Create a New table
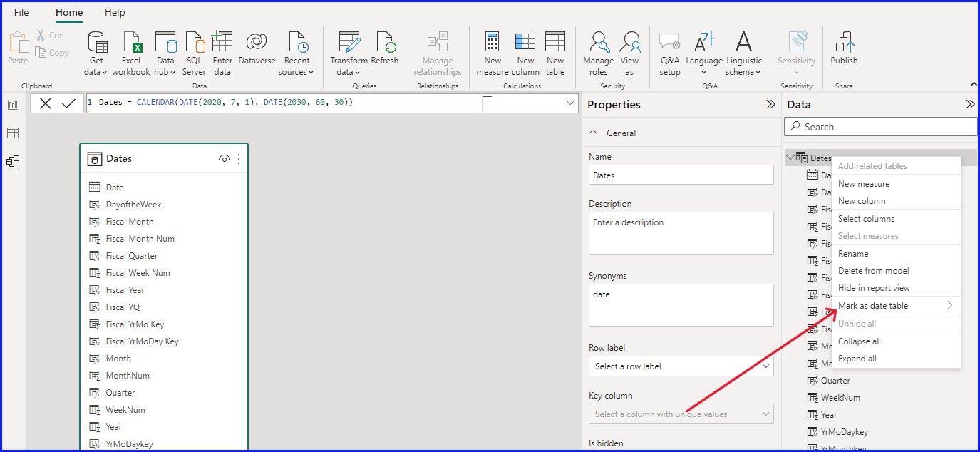The width and height of the screenshot is (980, 452). pos(555,53)
